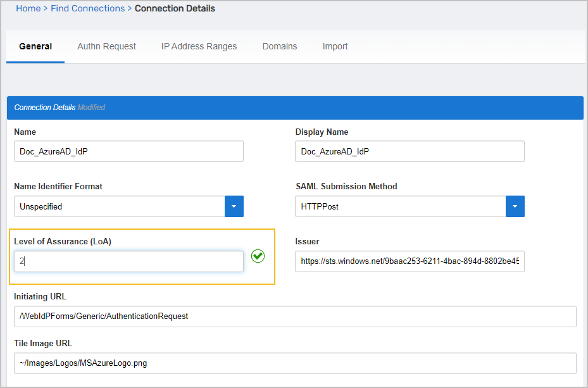The width and height of the screenshot is (588, 388).
Task: Click the Connection Details breadcrumb text
Action: coord(175,8)
